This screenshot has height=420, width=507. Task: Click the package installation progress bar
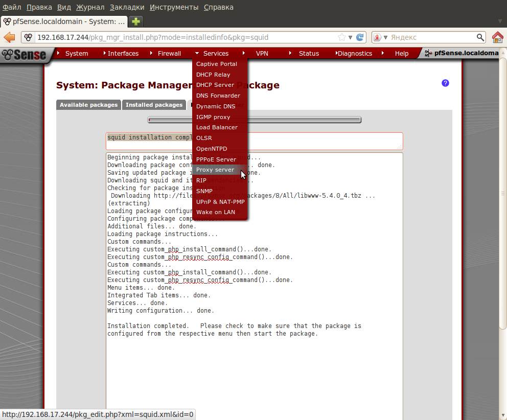coord(255,120)
